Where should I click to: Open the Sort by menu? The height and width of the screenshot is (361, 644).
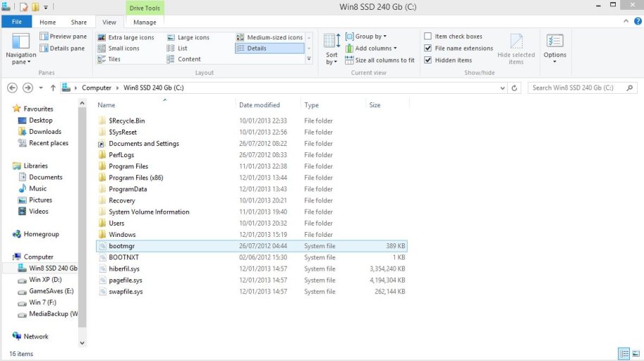click(332, 49)
